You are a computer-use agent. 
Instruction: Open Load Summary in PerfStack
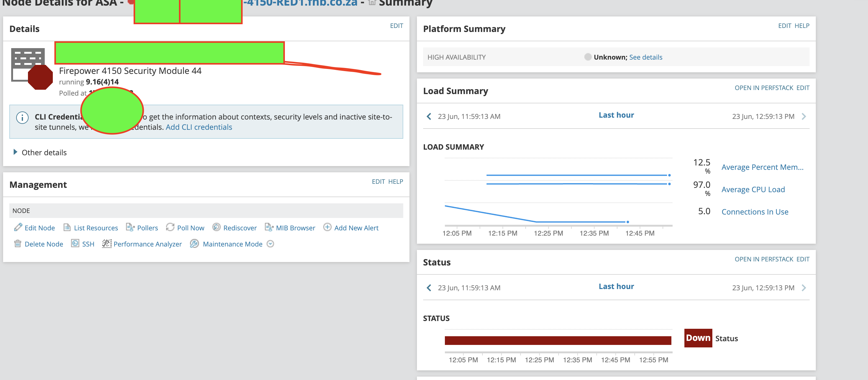764,88
